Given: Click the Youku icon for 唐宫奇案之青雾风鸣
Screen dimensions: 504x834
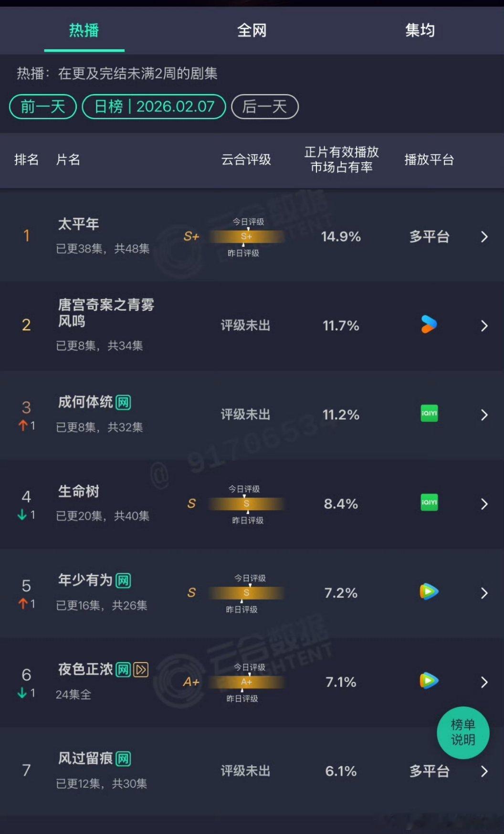Looking at the screenshot, I should coord(428,325).
